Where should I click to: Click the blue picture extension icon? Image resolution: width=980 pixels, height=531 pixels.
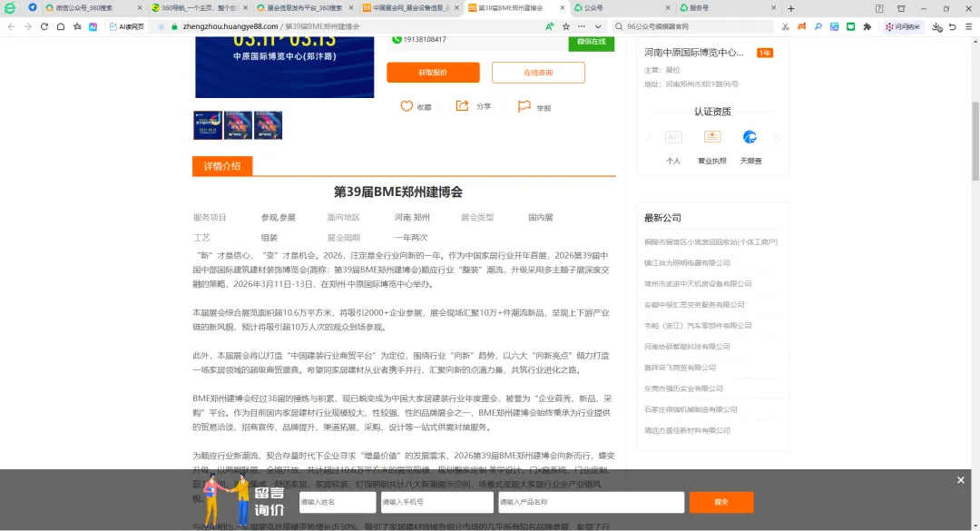[x=835, y=27]
